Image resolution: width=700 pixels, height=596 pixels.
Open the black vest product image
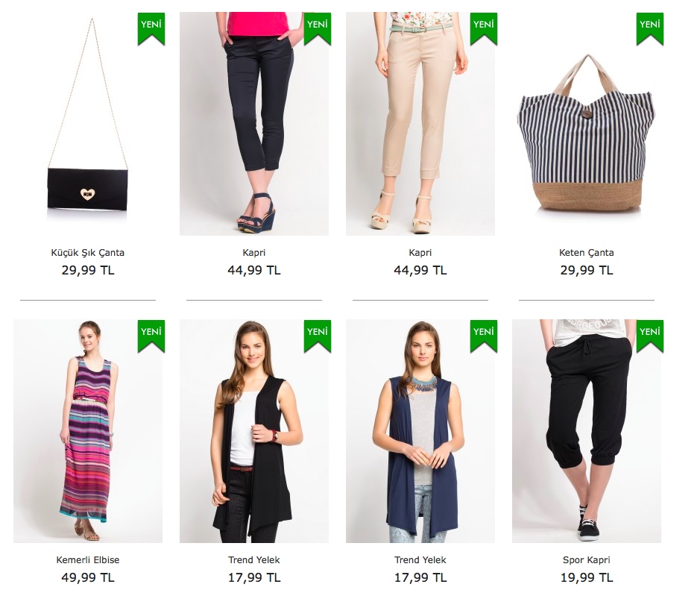[254, 431]
